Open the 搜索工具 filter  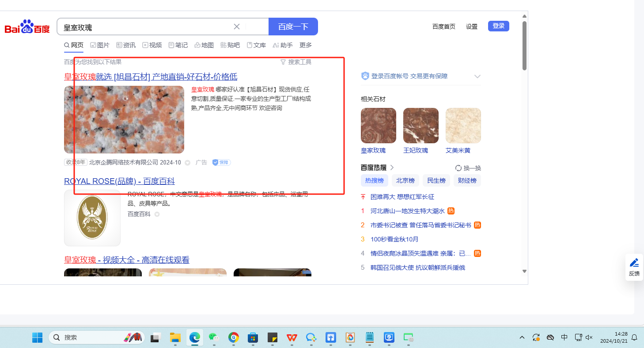coord(296,62)
